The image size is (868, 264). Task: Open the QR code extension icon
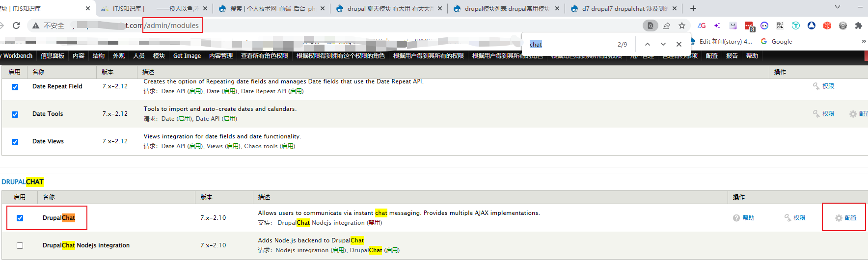[x=780, y=26]
